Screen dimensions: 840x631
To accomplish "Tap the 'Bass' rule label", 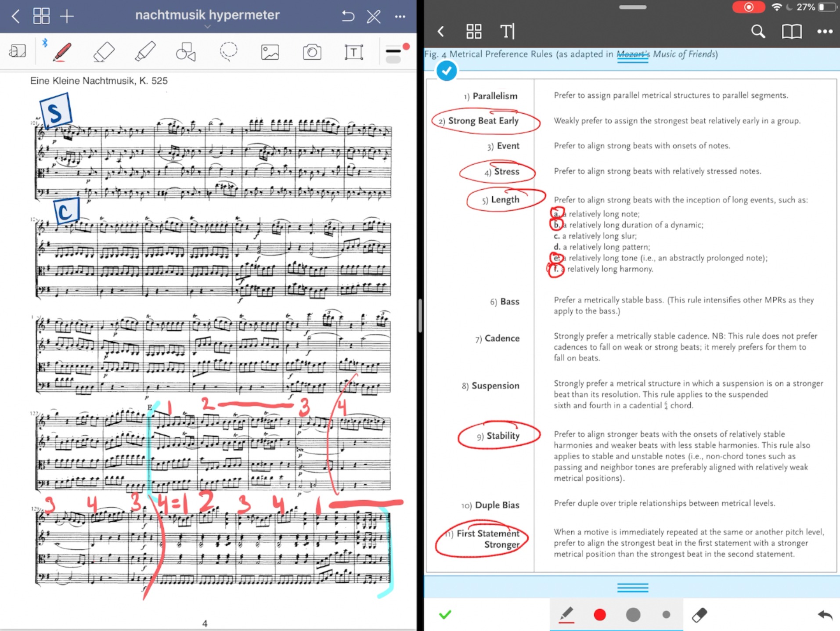I will click(510, 302).
